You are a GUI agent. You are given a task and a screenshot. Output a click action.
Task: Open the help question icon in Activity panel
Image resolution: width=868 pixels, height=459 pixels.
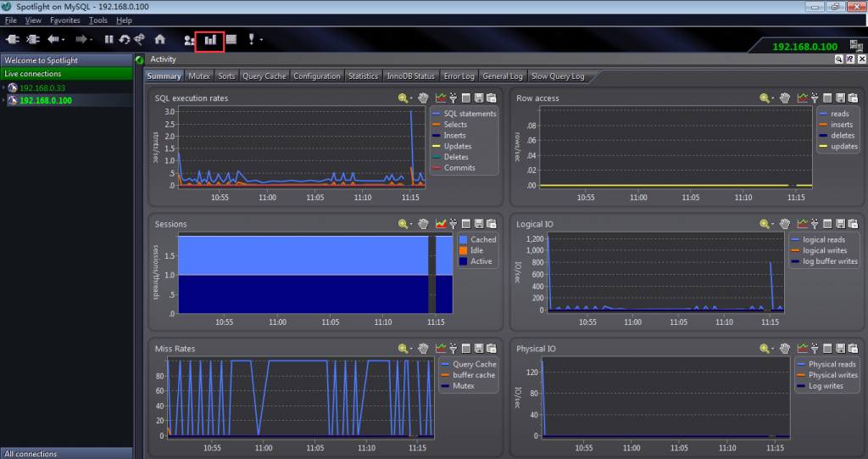[x=850, y=59]
